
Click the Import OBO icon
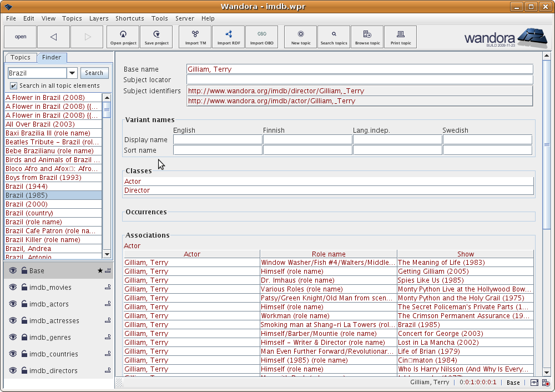coord(261,37)
